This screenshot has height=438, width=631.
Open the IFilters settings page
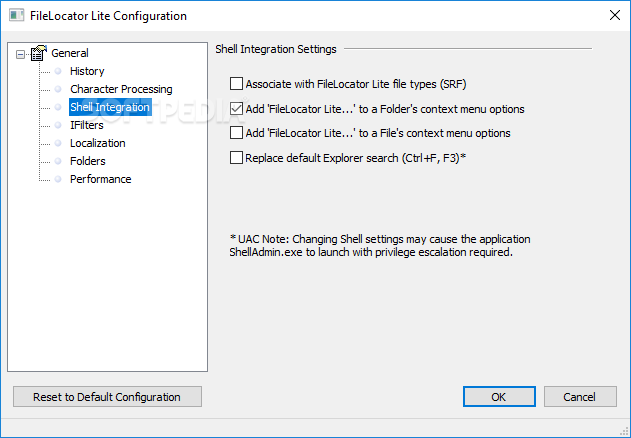coord(87,125)
